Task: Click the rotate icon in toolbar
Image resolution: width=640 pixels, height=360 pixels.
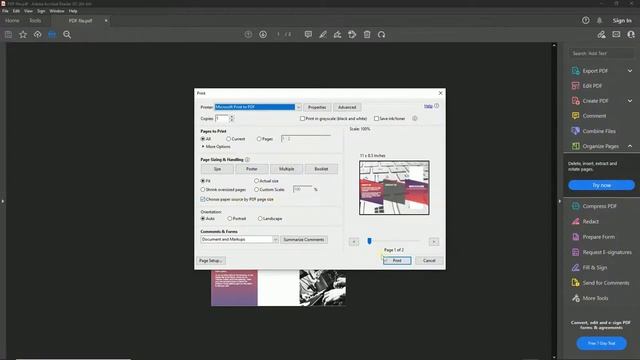Action: pyautogui.click(x=382, y=35)
